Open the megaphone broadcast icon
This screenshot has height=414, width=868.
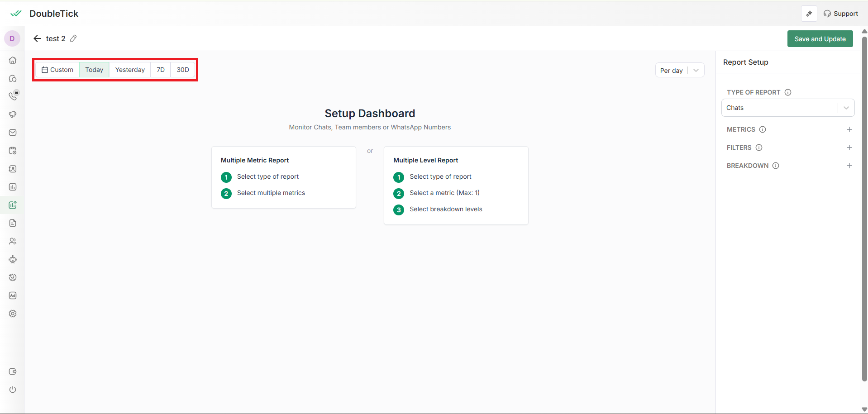pyautogui.click(x=13, y=114)
